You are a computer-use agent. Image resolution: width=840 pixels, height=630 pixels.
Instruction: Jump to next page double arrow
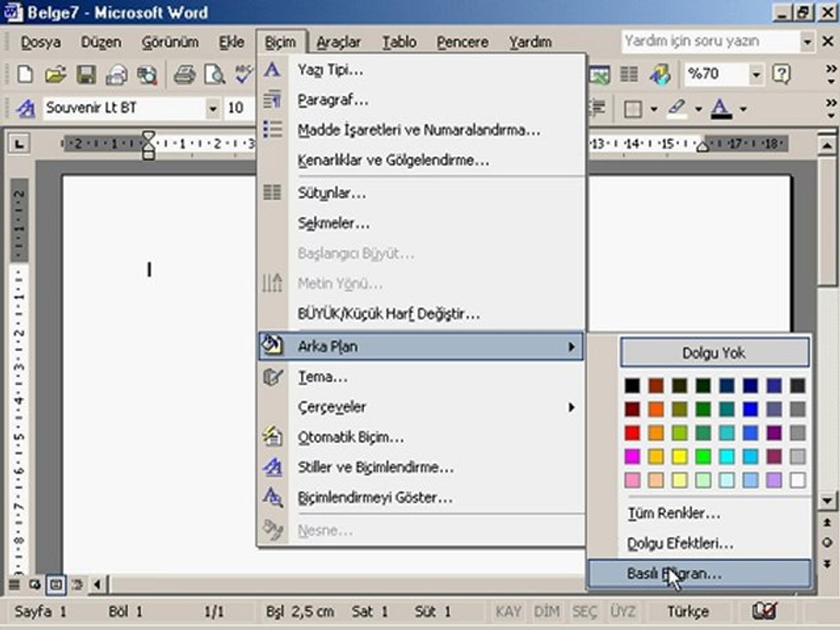[x=827, y=563]
